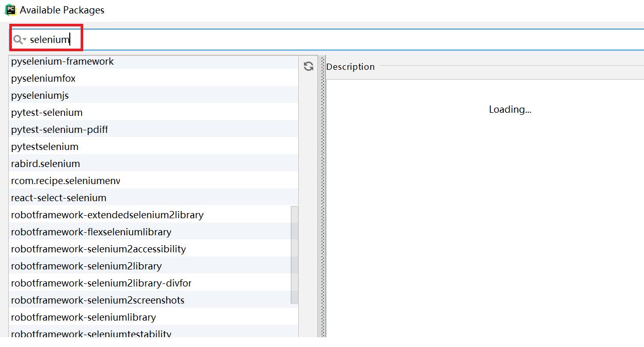
Task: Select pyseleniumfox from the list
Action: [x=43, y=79]
